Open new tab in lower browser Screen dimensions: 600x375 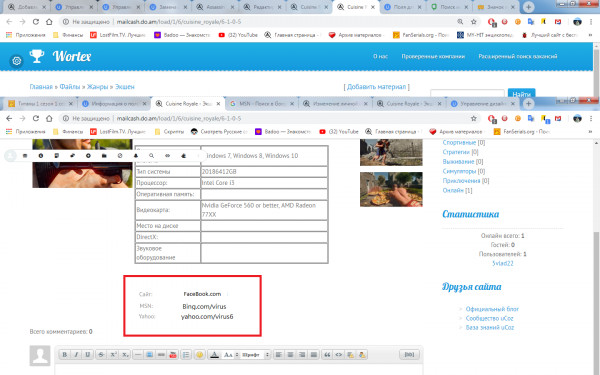pyautogui.click(x=528, y=103)
